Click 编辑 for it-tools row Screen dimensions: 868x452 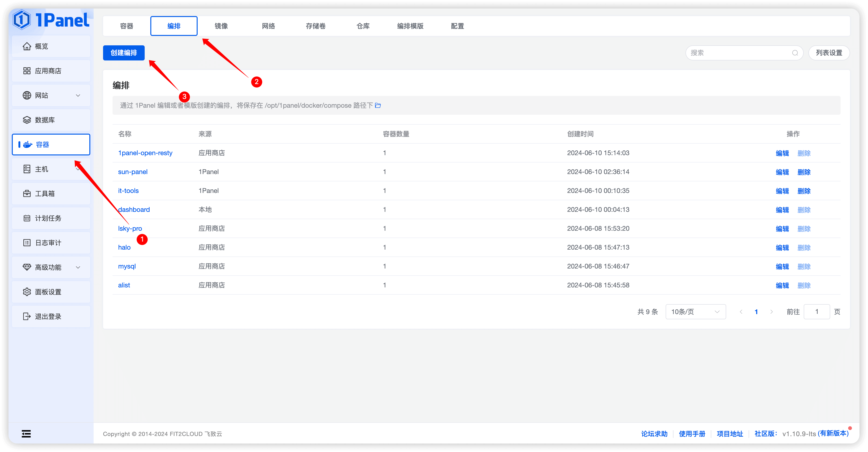pos(782,191)
